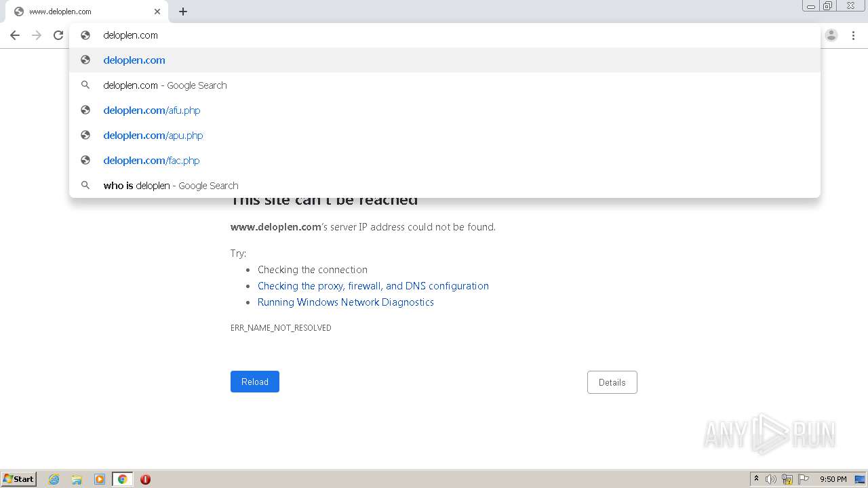Viewport: 868px width, 488px height.
Task: Click the 9:50 PM clock
Action: pos(833,479)
